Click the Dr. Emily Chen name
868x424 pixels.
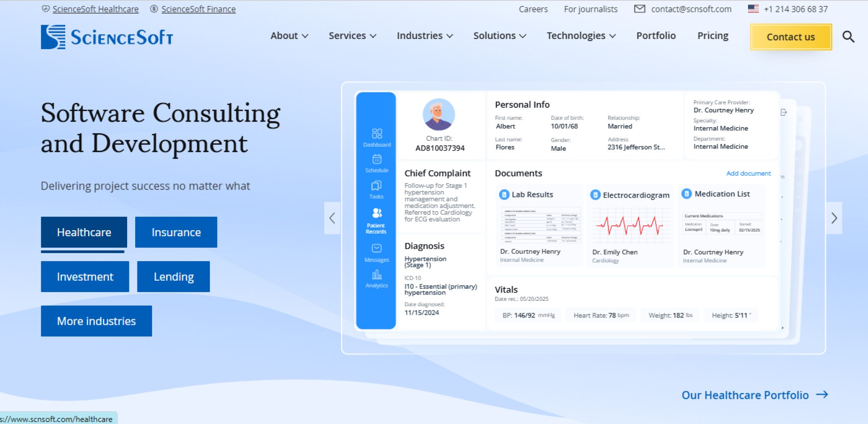pos(615,252)
